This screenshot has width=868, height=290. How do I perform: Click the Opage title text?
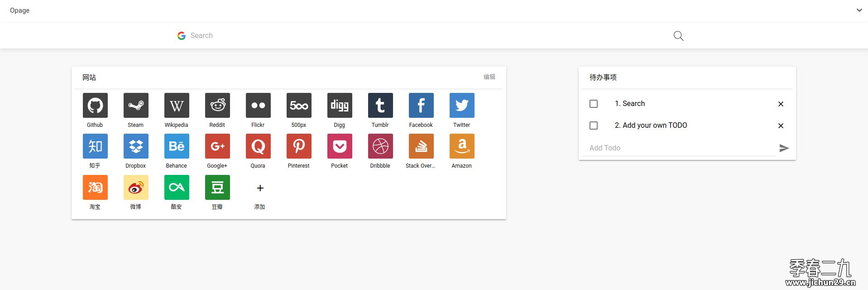[x=19, y=10]
